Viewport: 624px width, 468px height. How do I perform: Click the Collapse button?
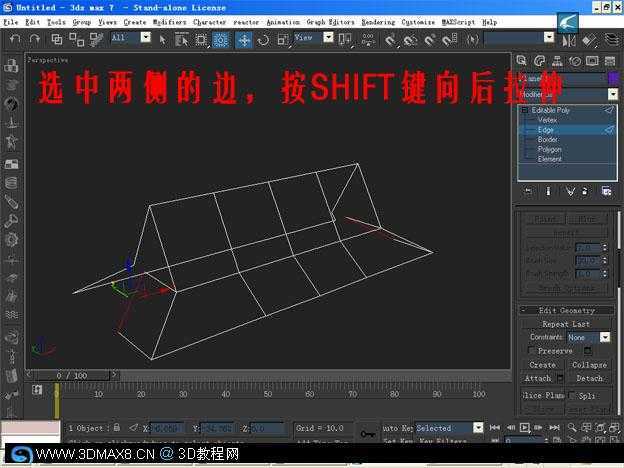coord(589,365)
